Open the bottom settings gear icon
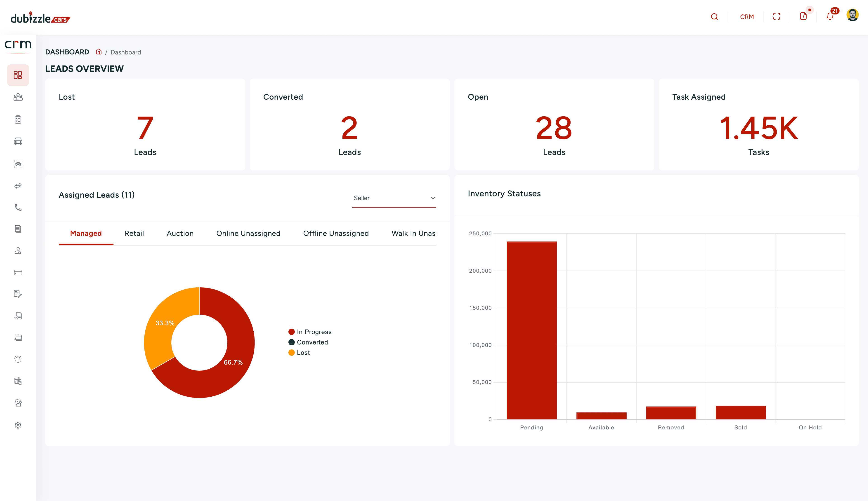This screenshot has width=868, height=501. point(18,425)
